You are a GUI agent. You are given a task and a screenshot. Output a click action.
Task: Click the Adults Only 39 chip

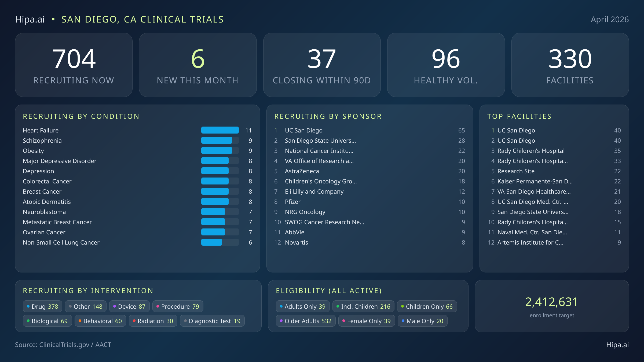tap(303, 306)
